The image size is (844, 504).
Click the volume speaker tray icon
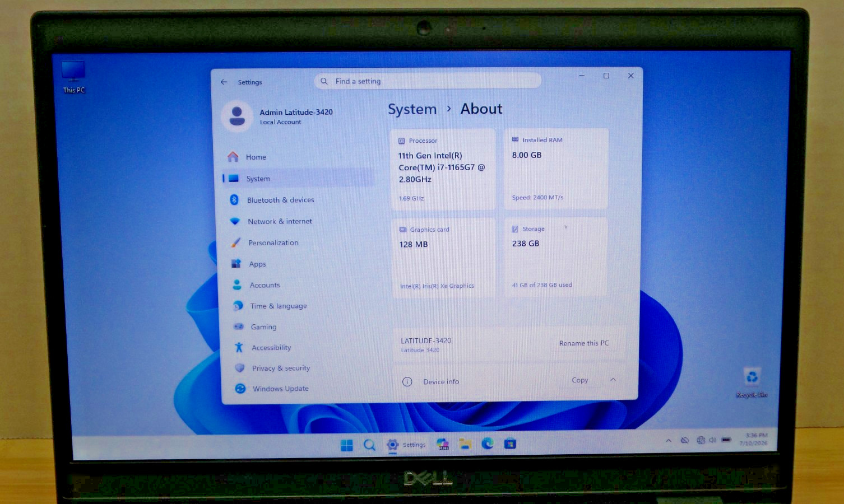712,440
